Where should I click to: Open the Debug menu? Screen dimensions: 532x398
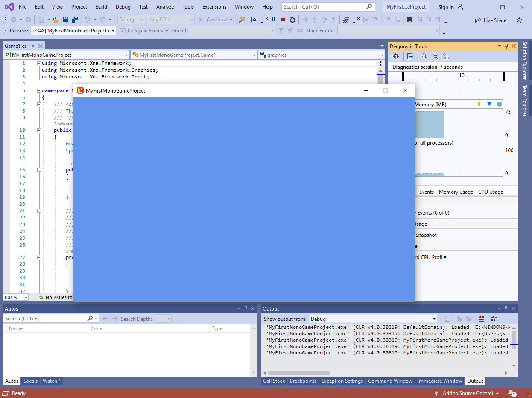point(123,7)
